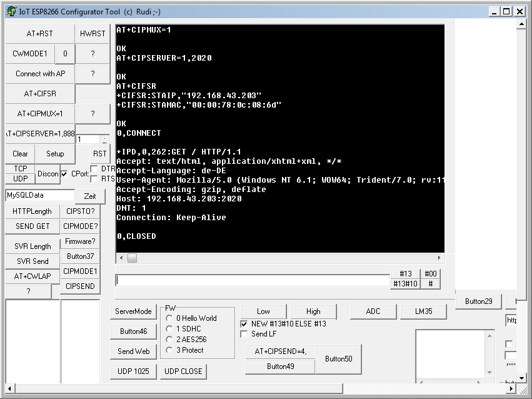The width and height of the screenshot is (532, 399).
Task: Click the CIPSEND button
Action: pyautogui.click(x=81, y=286)
